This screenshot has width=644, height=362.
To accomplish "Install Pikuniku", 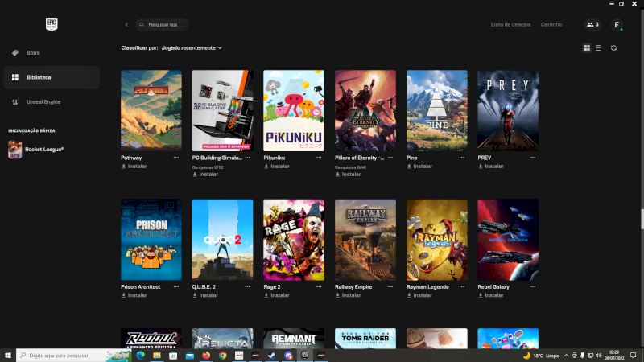I will [277, 167].
